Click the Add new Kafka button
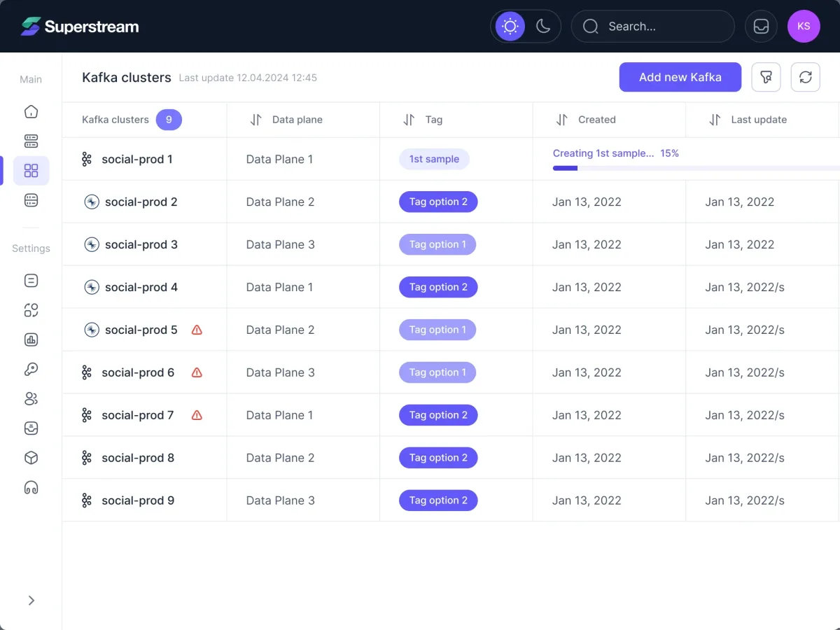The width and height of the screenshot is (840, 630). point(680,77)
